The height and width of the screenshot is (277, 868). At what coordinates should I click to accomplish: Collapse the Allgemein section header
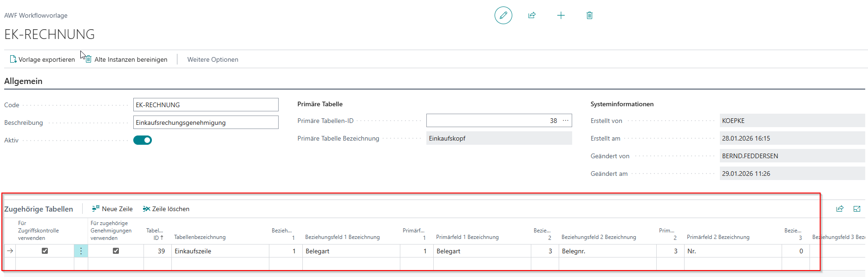coord(23,81)
